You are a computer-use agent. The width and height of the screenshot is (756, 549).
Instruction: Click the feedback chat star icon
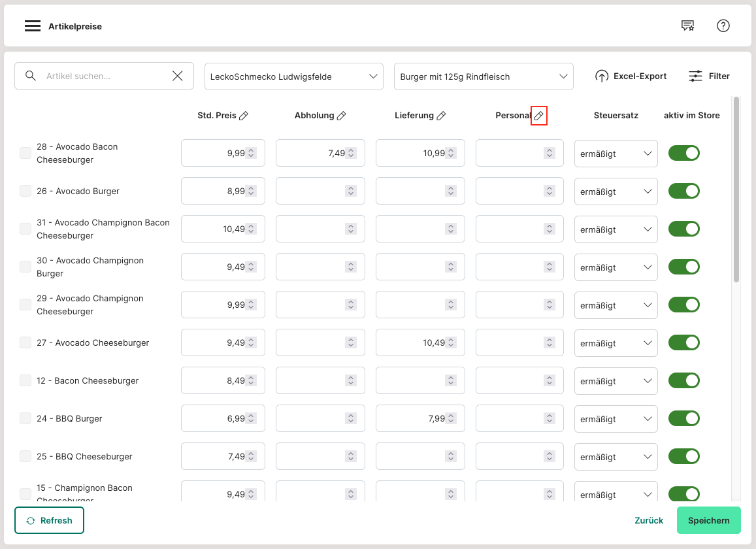687,26
